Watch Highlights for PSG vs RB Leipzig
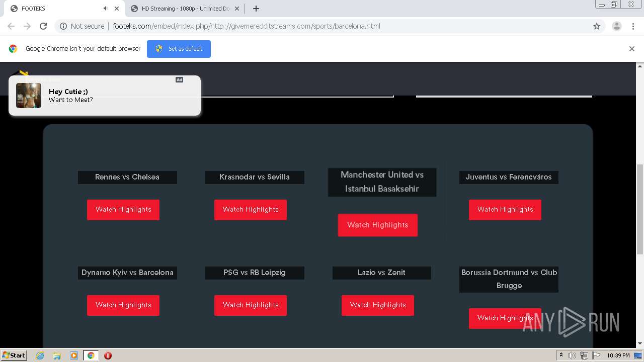This screenshot has height=362, width=644. pos(251,305)
